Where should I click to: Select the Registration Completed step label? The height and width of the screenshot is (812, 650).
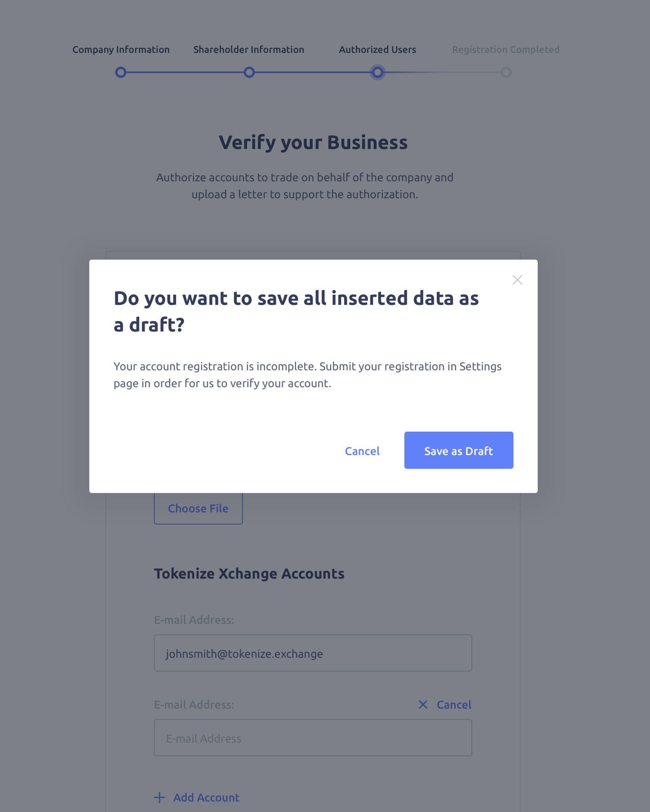pos(506,50)
